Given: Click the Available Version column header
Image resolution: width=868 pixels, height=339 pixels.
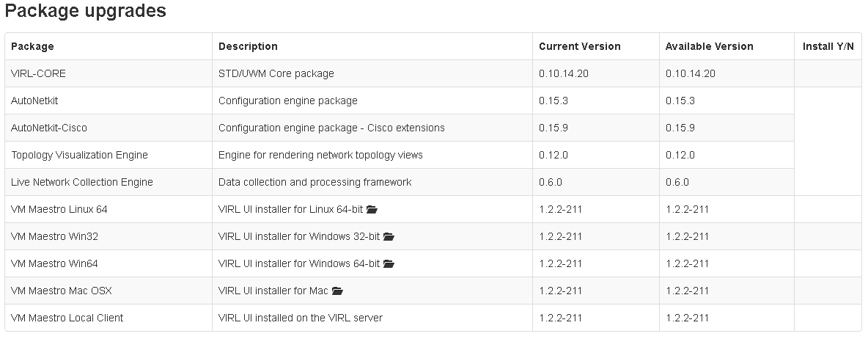Looking at the screenshot, I should [709, 46].
